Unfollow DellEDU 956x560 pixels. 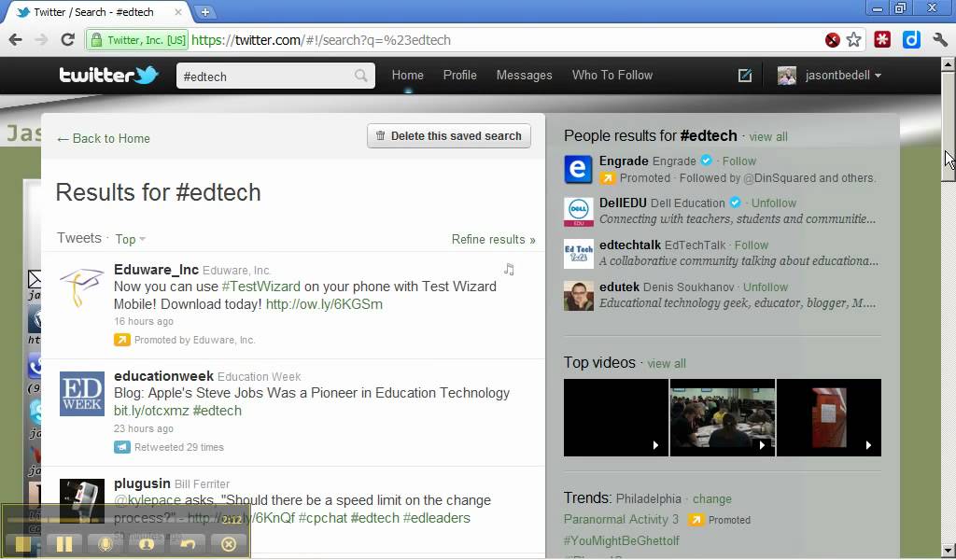[x=774, y=203]
